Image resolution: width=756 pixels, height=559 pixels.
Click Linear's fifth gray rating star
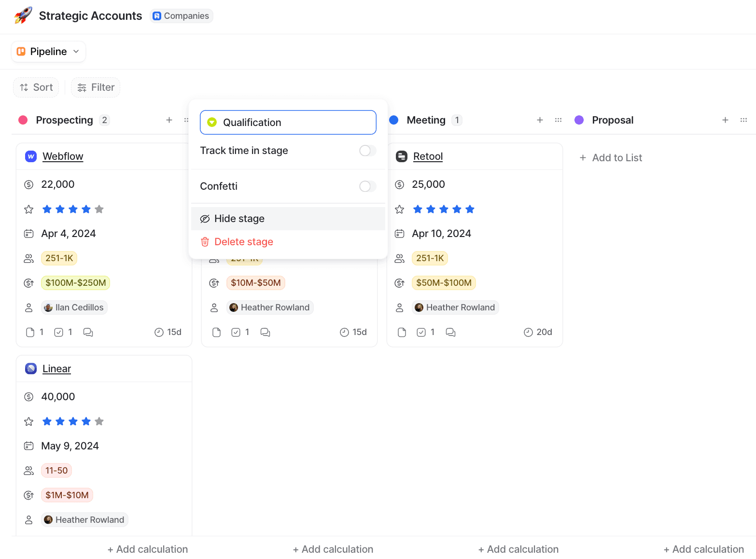[99, 421]
